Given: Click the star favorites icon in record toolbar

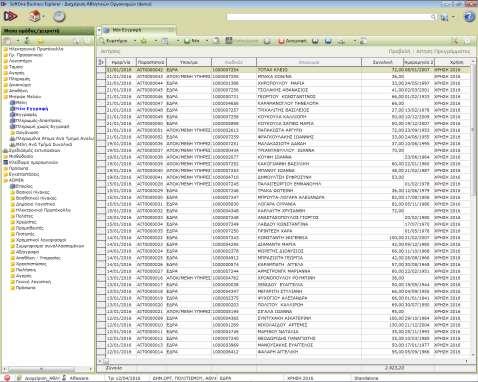Looking at the screenshot, I should tap(144, 41).
